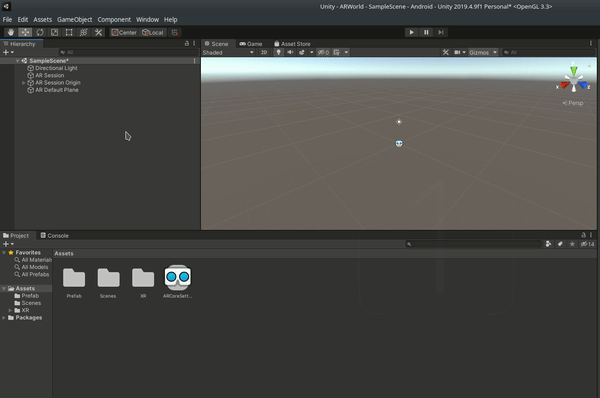Toggle pivot Center mode
The image size is (600, 398).
pos(124,33)
